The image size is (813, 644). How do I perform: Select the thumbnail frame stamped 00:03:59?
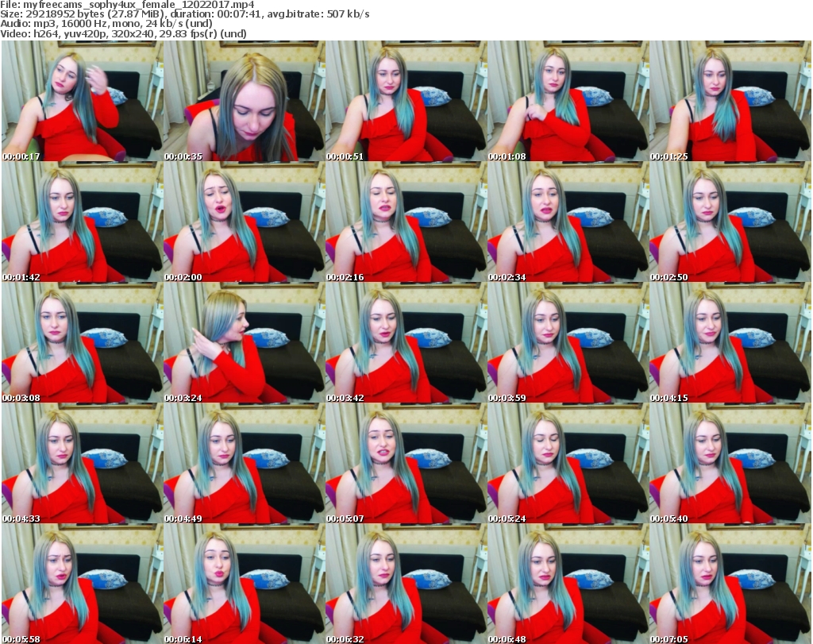568,343
